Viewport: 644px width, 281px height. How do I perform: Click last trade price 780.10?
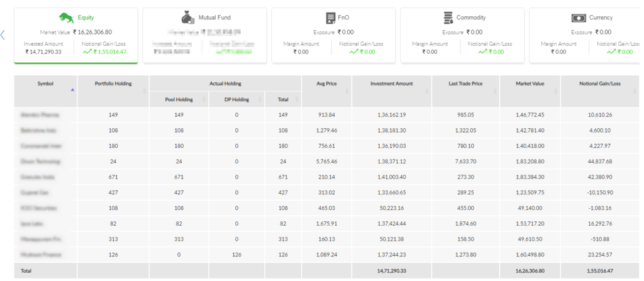(466, 146)
